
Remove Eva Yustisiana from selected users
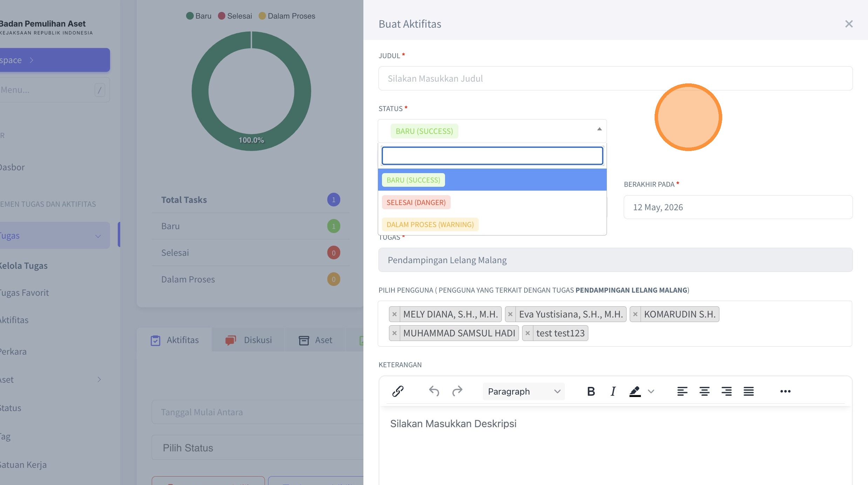pyautogui.click(x=510, y=314)
